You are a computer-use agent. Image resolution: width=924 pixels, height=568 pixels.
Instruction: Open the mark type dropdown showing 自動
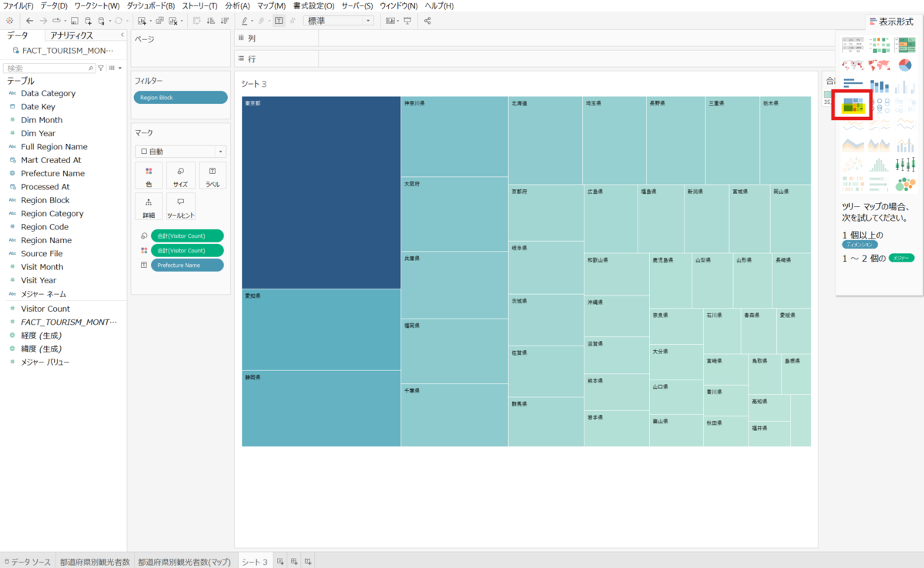[x=180, y=152]
